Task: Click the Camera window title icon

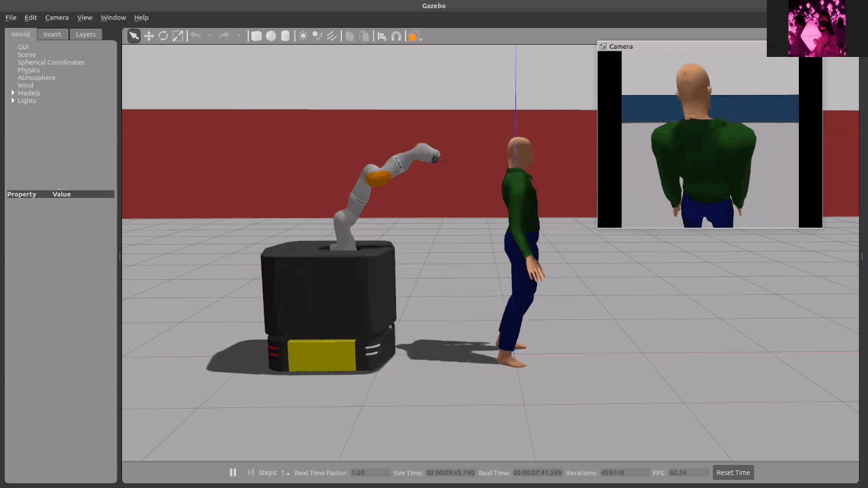Action: [x=603, y=46]
